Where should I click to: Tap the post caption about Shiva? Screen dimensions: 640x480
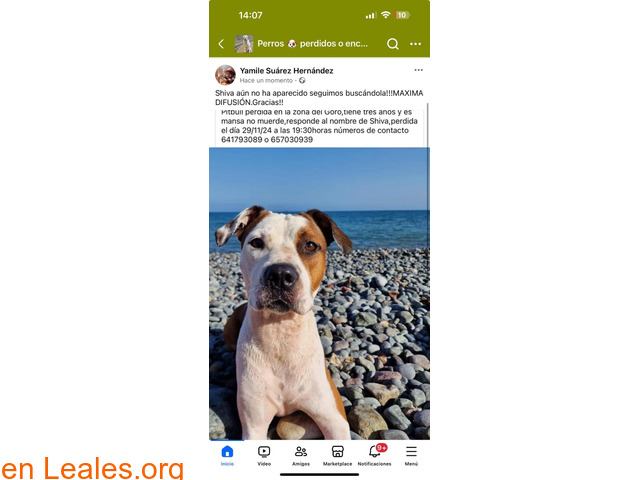tap(319, 98)
